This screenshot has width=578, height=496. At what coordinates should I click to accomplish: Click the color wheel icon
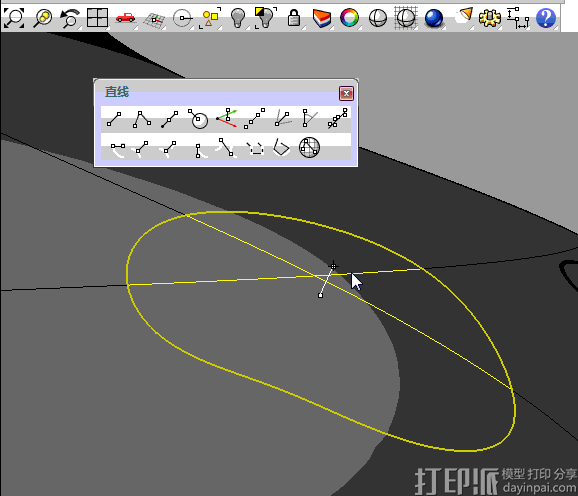(x=349, y=18)
